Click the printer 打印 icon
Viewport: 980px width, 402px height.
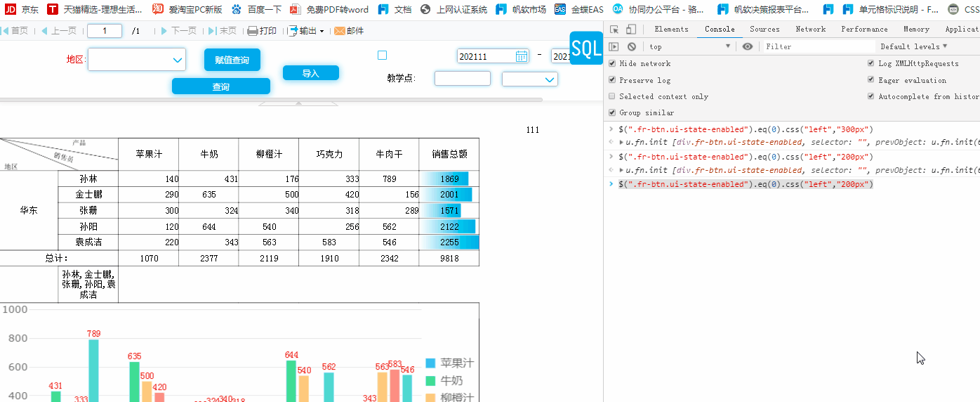pyautogui.click(x=253, y=31)
